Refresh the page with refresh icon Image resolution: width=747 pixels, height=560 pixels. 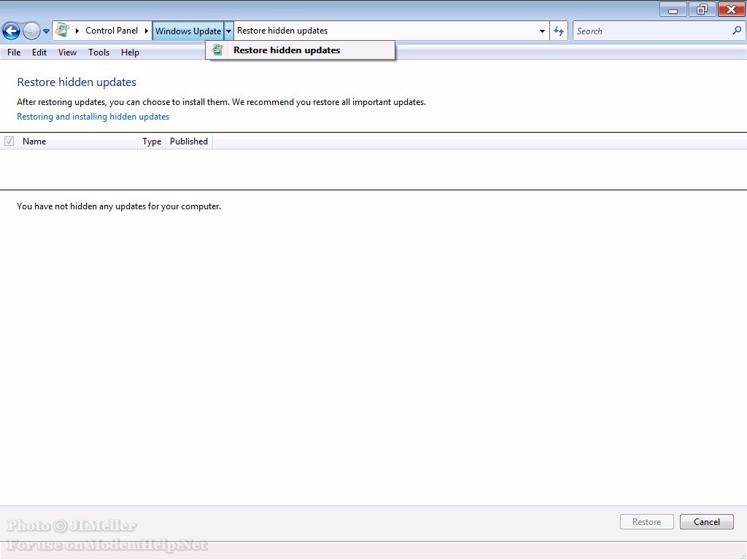(x=559, y=31)
